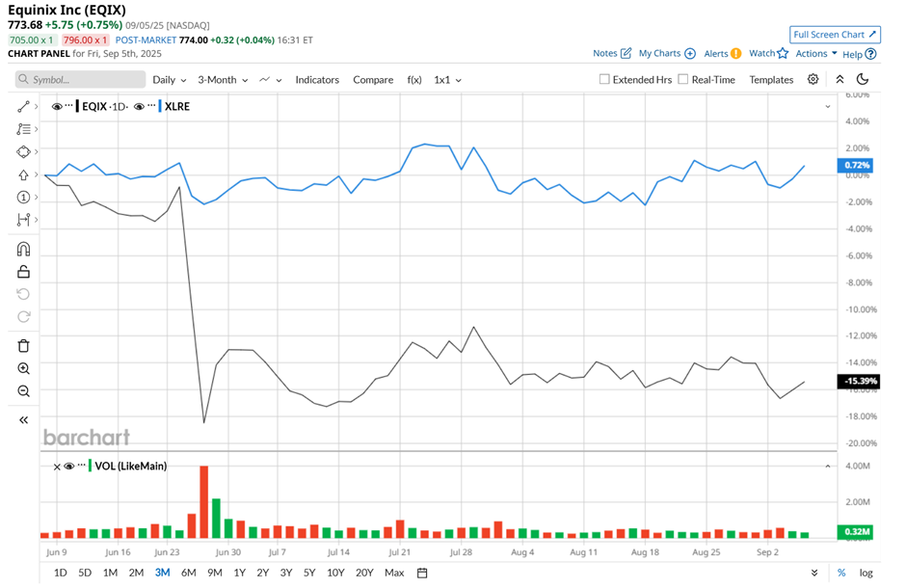
Task: Click the Compare button
Action: [x=373, y=80]
